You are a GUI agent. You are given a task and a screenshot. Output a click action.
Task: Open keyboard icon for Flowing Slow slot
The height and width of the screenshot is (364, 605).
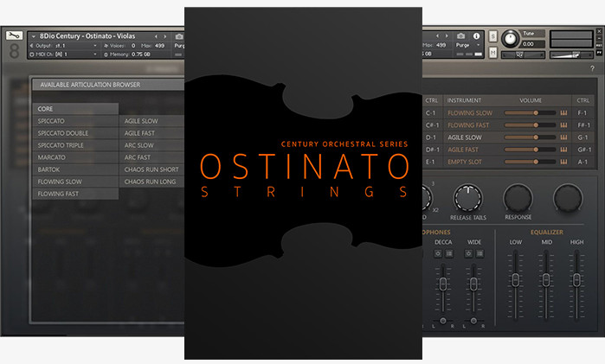[563, 113]
